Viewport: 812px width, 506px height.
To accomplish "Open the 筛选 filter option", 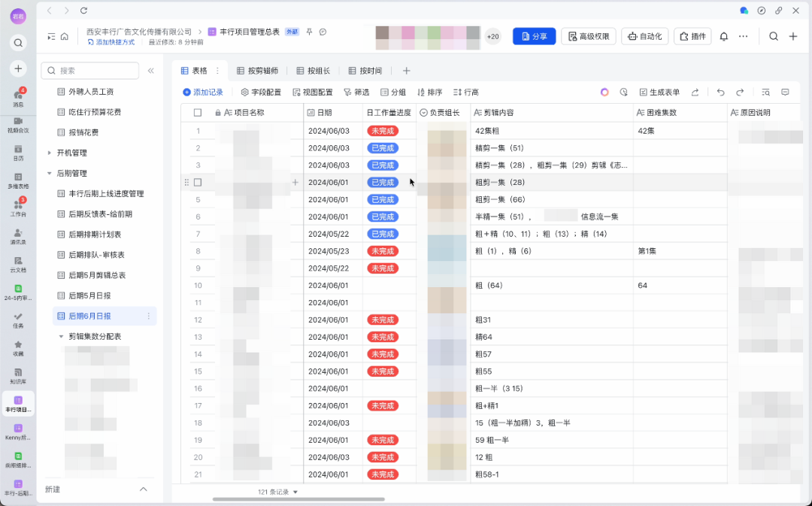I will tap(356, 92).
